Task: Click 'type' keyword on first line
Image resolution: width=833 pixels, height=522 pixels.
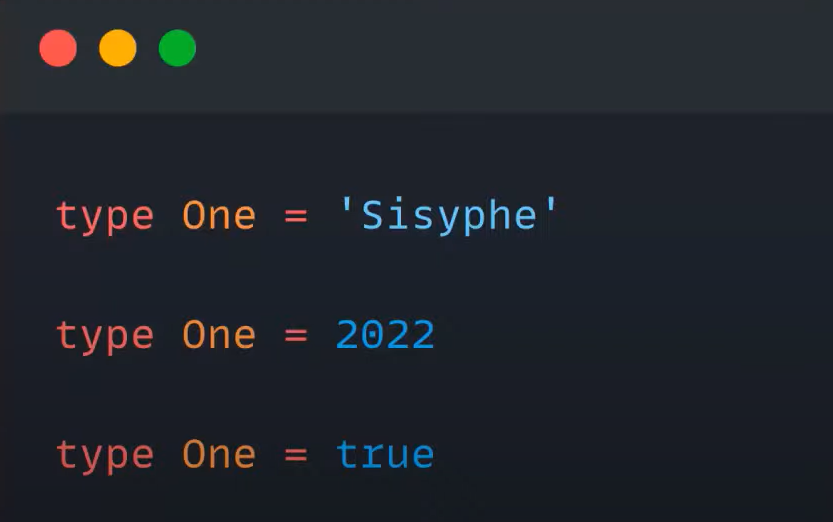Action: pyautogui.click(x=105, y=217)
